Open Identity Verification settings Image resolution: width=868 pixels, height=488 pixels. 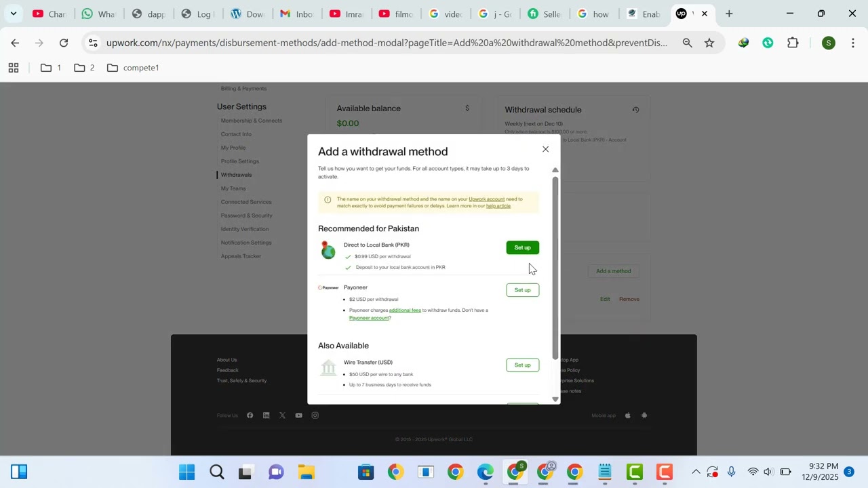tap(245, 229)
